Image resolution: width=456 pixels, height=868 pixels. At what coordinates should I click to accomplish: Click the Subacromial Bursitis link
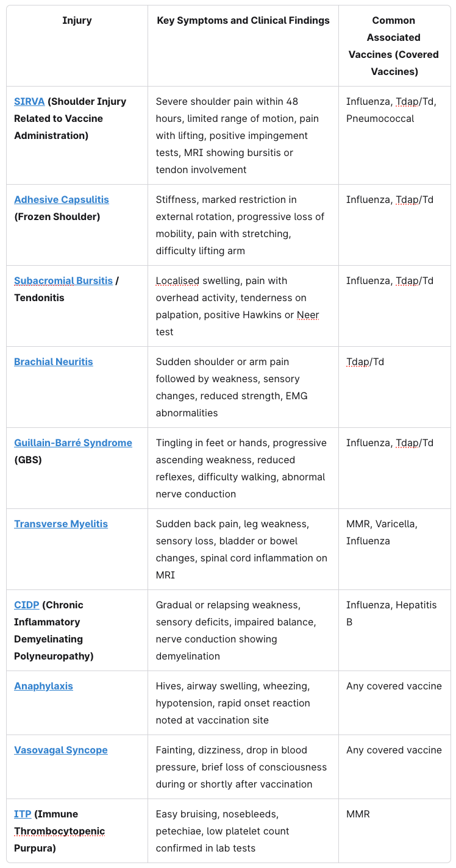[x=63, y=280]
